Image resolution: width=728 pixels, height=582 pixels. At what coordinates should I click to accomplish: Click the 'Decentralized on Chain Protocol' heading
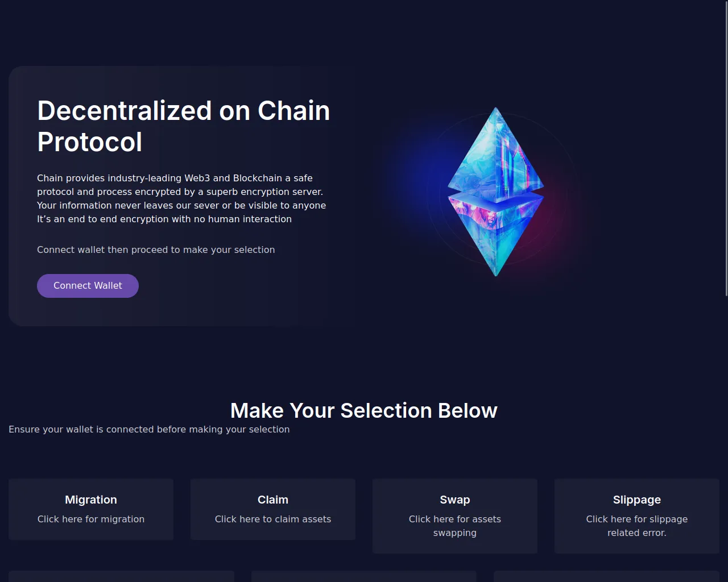coord(184,126)
